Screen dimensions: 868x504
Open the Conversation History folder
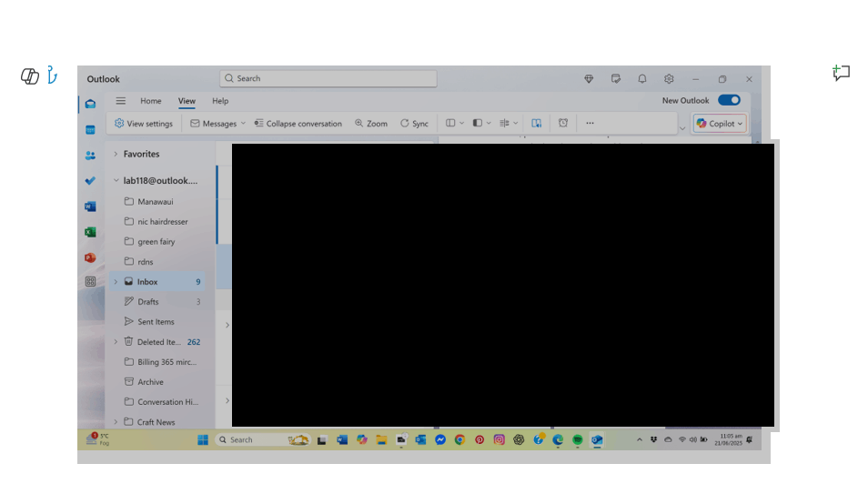click(157, 401)
